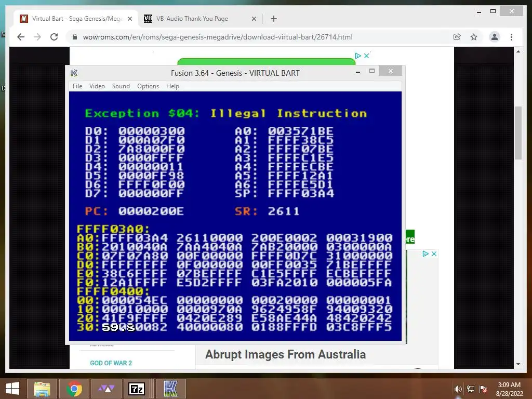Click the page scroll down arrow

(518, 364)
